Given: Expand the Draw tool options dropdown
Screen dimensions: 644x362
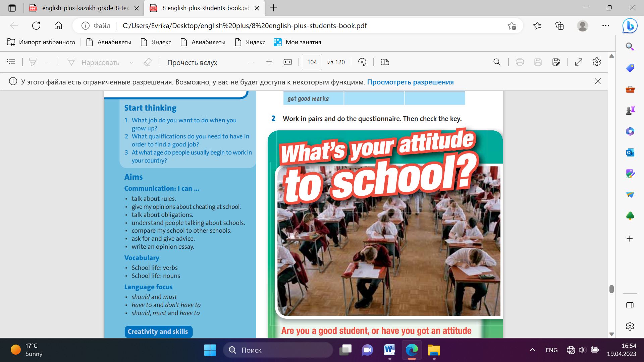Looking at the screenshot, I should coord(131,62).
